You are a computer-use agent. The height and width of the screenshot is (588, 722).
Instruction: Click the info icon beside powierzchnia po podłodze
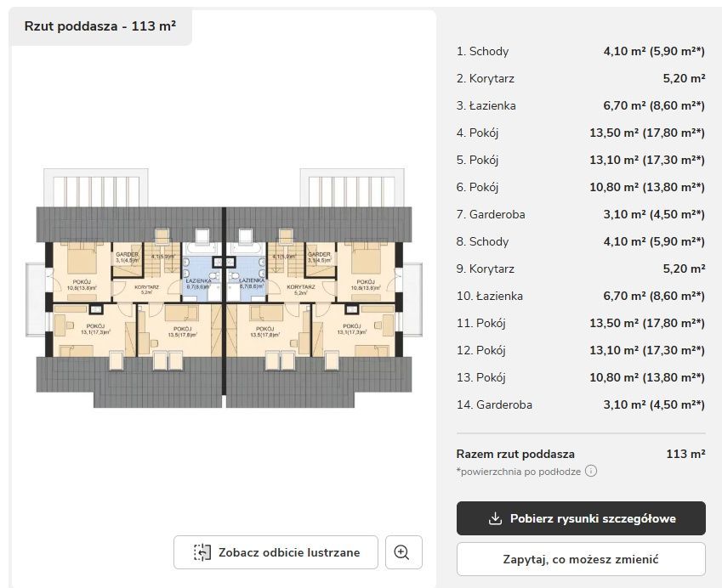(591, 471)
